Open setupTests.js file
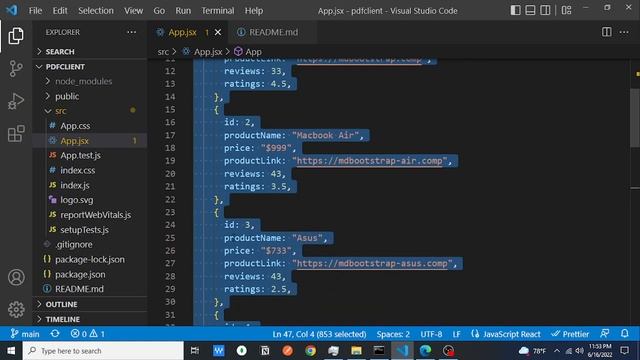 [90, 230]
